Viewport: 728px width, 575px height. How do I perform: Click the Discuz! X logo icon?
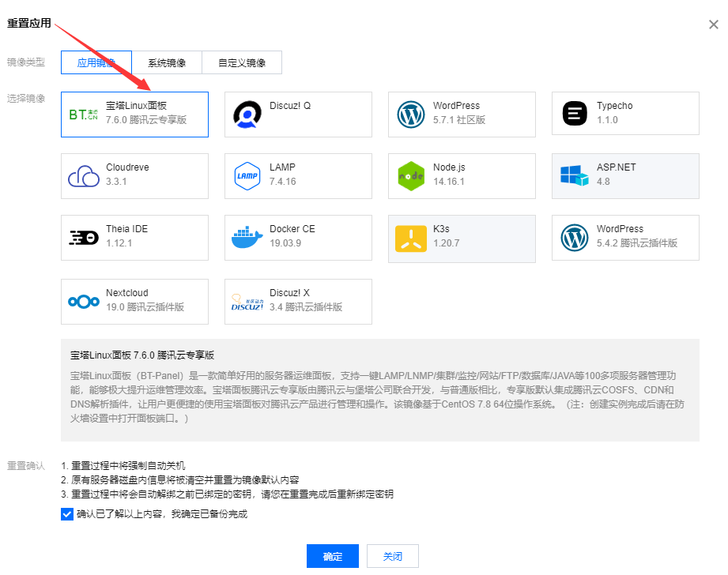pos(247,303)
